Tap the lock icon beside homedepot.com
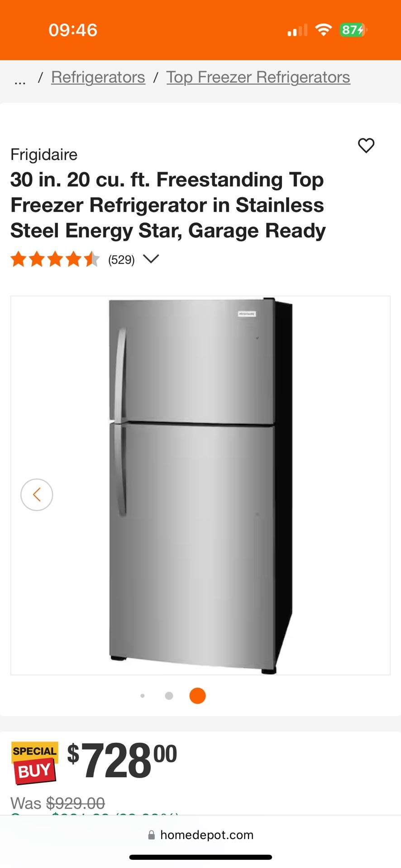Image resolution: width=401 pixels, height=868 pixels. pos(152,835)
